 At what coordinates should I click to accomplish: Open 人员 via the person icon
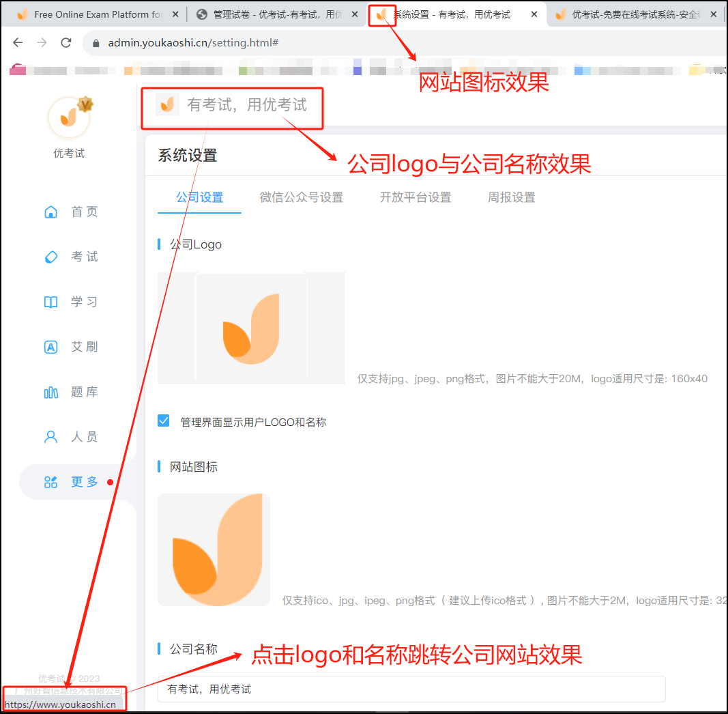click(x=50, y=437)
